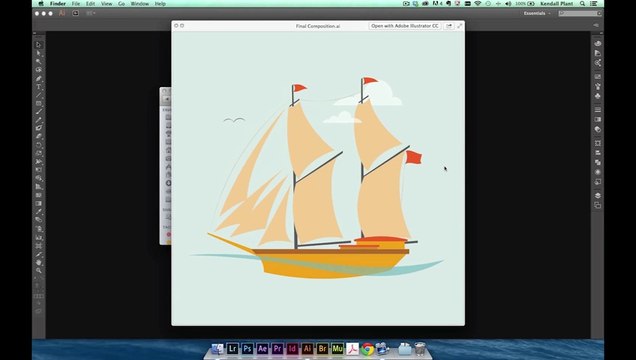Open the Swatches panel icon
Viewport: 636px width, 360px height.
[x=597, y=76]
